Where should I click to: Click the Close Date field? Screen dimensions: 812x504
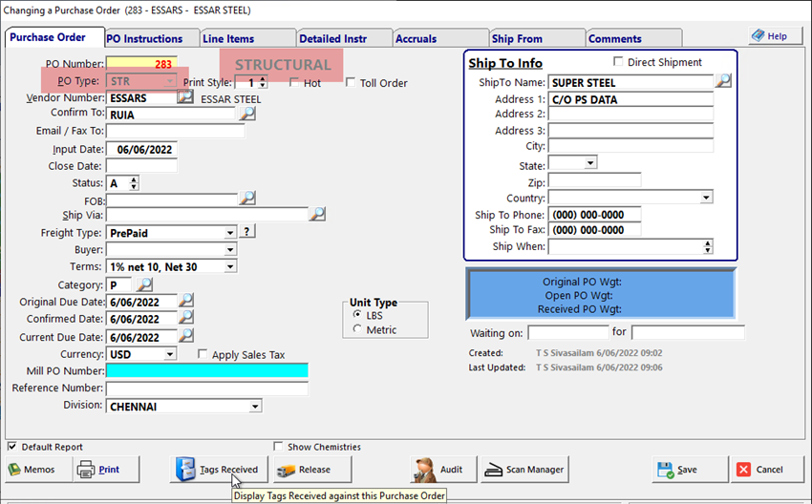(x=141, y=165)
